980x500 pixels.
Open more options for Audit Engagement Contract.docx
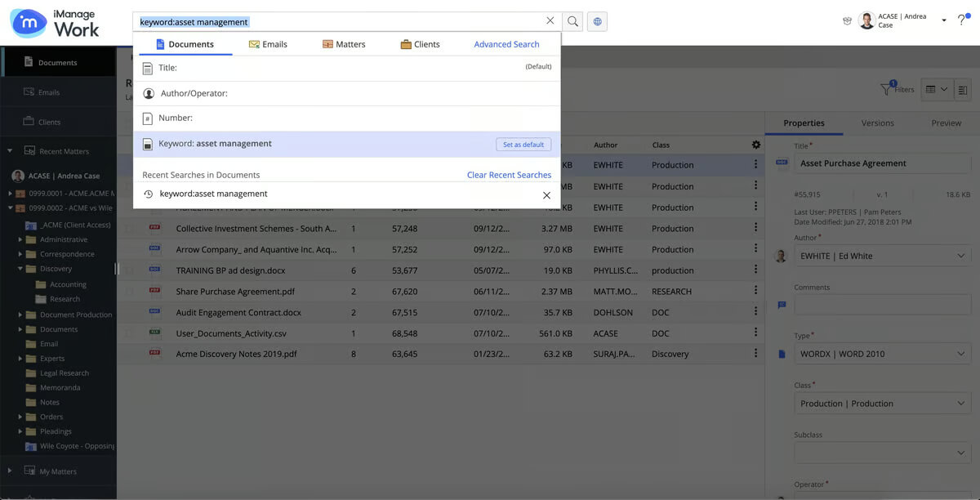tap(755, 312)
